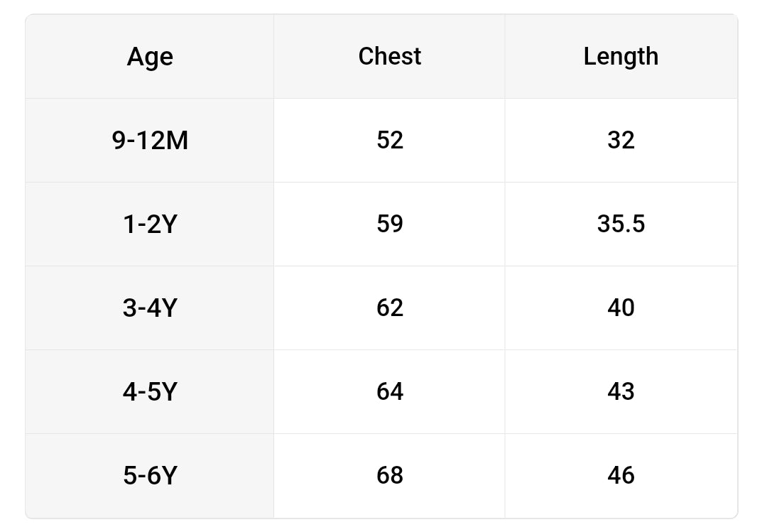The image size is (767, 532).
Task: Select the 1-2Y age row label
Action: (150, 224)
